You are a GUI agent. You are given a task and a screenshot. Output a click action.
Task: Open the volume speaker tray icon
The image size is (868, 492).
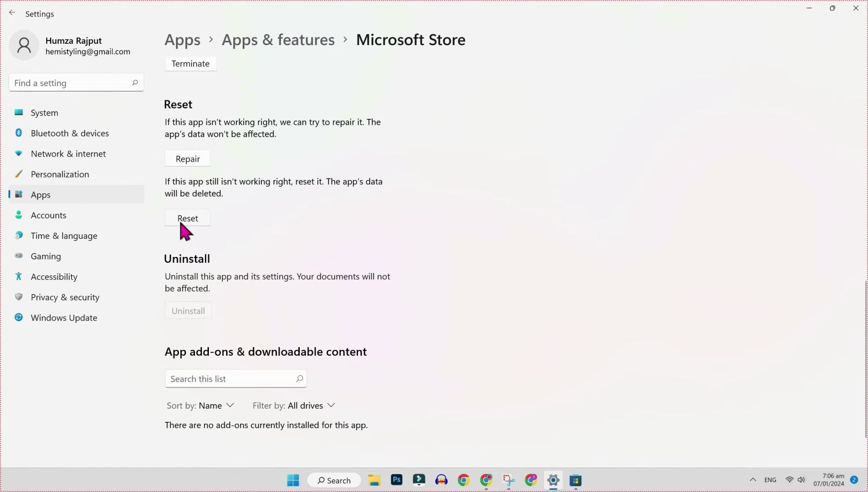click(802, 480)
